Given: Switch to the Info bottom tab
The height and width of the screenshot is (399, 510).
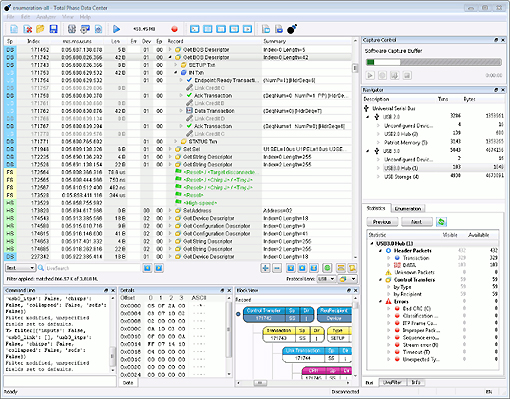Looking at the screenshot, I should pyautogui.click(x=415, y=382).
